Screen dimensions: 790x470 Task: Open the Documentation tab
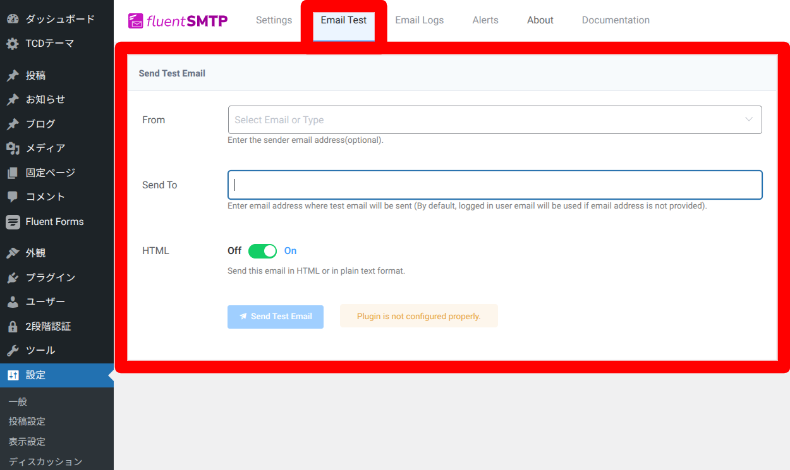[616, 20]
